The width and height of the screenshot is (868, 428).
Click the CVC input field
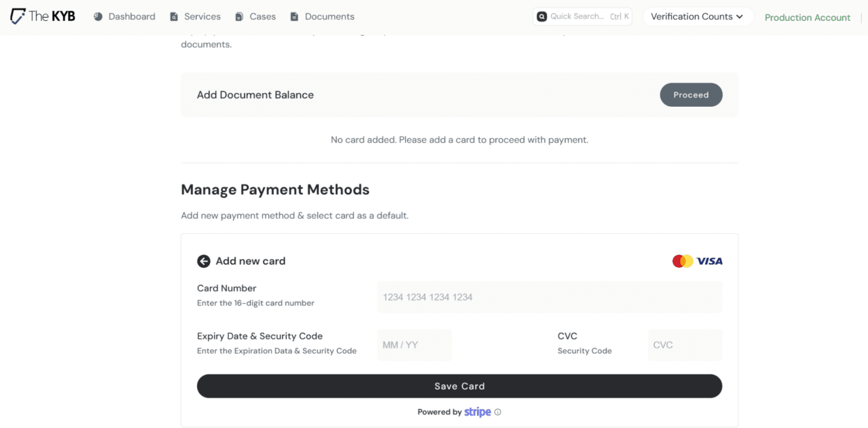click(685, 345)
